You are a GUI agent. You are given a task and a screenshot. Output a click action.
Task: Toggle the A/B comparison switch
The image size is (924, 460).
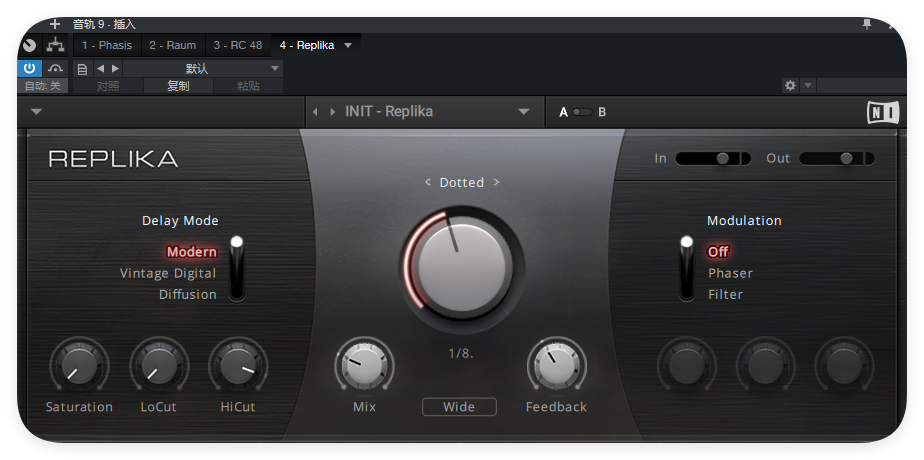(x=582, y=112)
